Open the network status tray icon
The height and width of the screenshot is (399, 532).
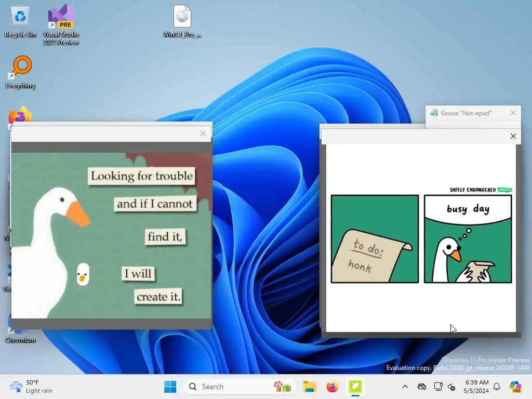tap(438, 387)
